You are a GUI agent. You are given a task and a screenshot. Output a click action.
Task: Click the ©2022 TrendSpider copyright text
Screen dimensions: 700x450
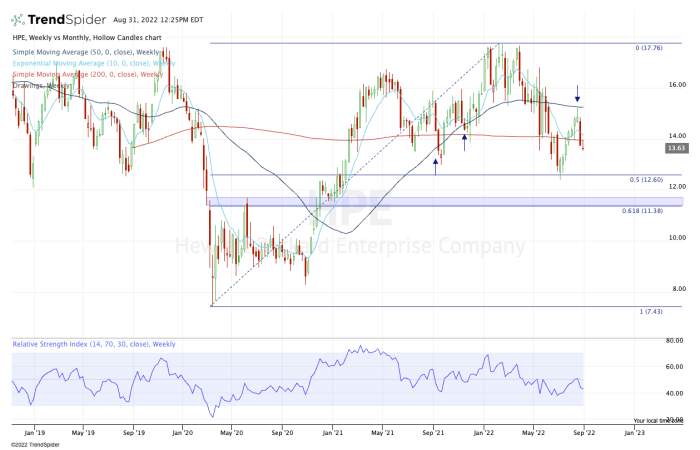coord(35,445)
